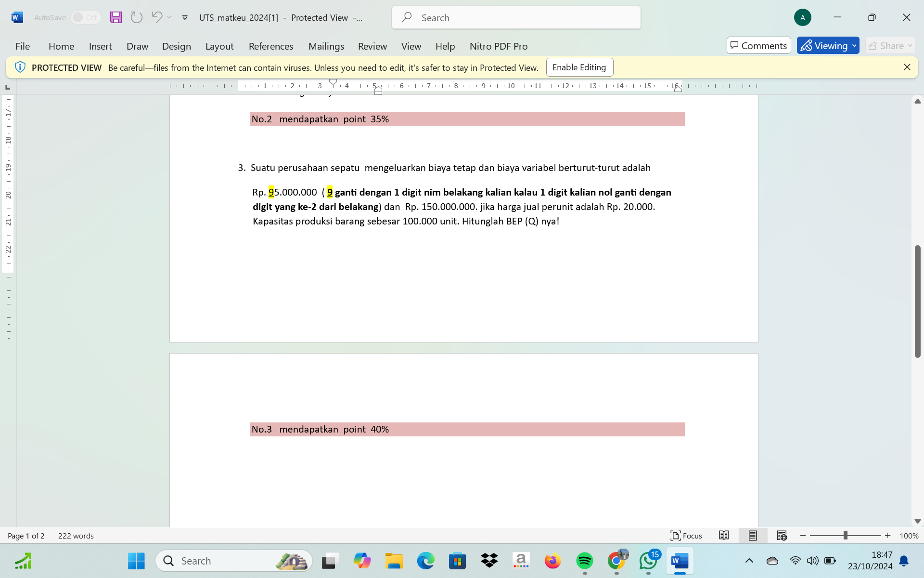The image size is (924, 578).
Task: Click the right indent marker on ruler
Action: click(678, 89)
